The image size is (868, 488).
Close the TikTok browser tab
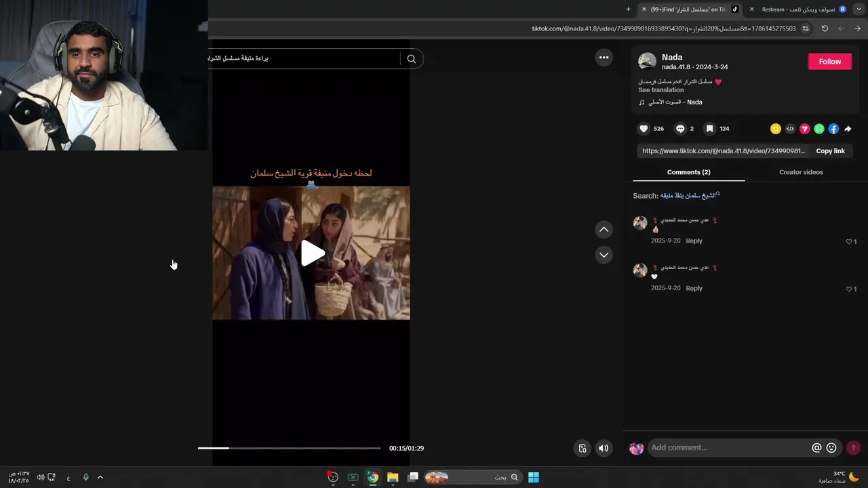point(644,9)
